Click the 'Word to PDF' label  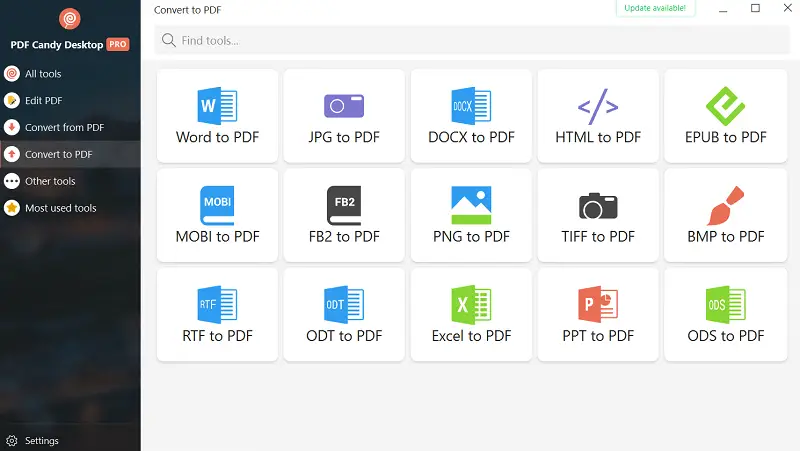click(217, 137)
